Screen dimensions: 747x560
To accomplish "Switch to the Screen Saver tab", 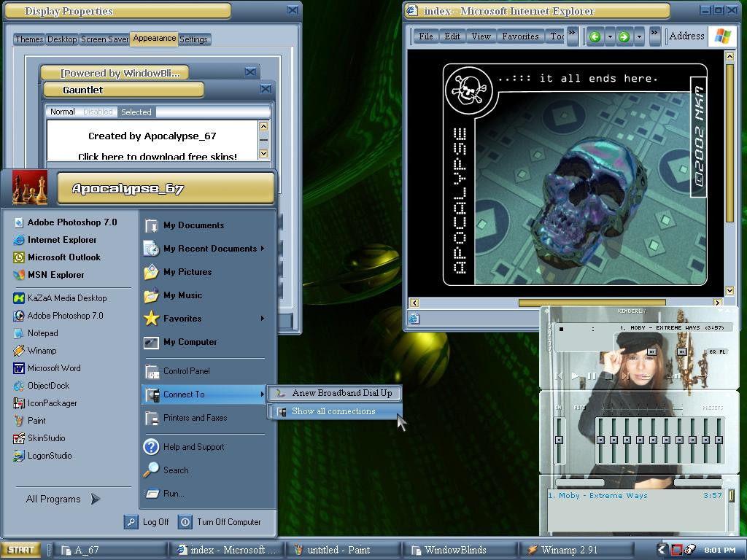I will (x=104, y=39).
